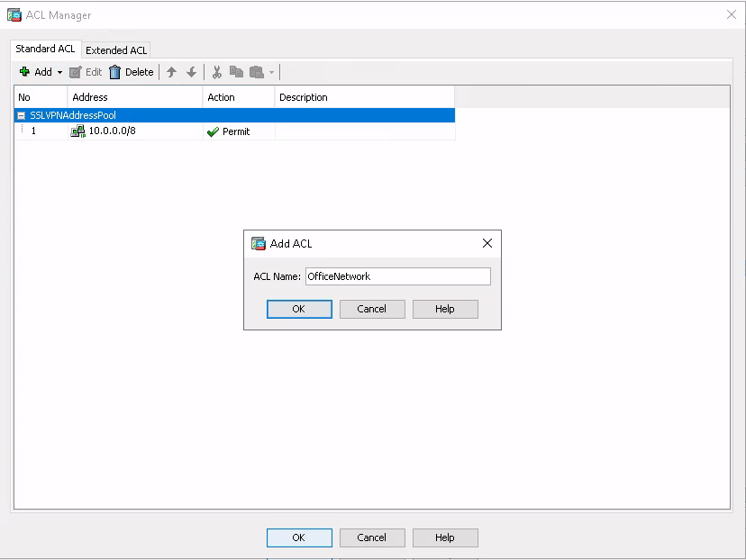The width and height of the screenshot is (746, 560).
Task: Open Help in the Add ACL dialog
Action: click(445, 309)
